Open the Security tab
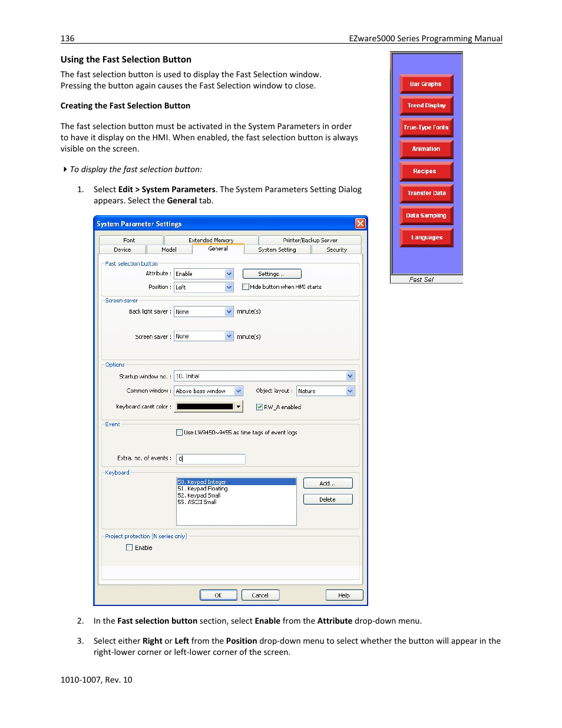The height and width of the screenshot is (728, 562). pos(336,249)
